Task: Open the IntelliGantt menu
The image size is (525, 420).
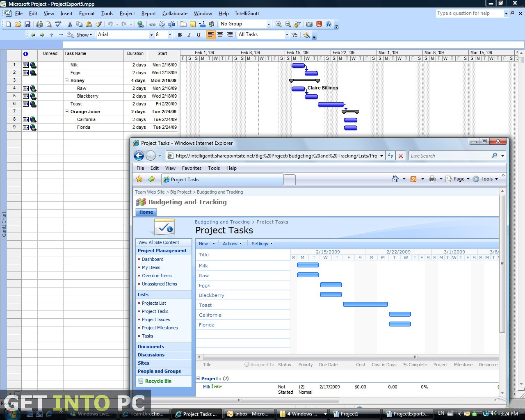Action: point(247,14)
